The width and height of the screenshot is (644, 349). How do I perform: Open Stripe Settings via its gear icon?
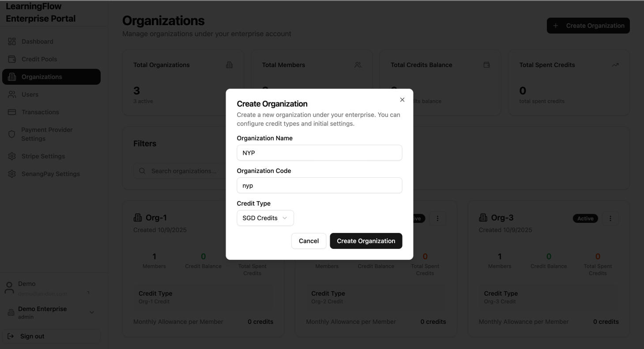(12, 156)
